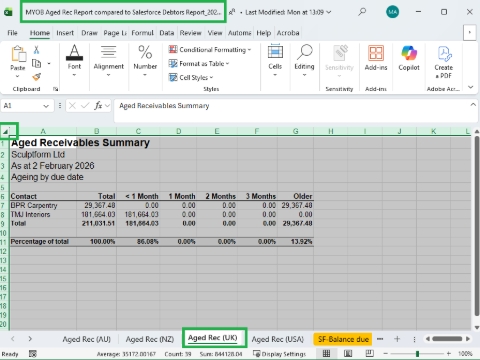Click the macro recording status bar icon
This screenshot has height=360, width=480.
tap(33, 354)
